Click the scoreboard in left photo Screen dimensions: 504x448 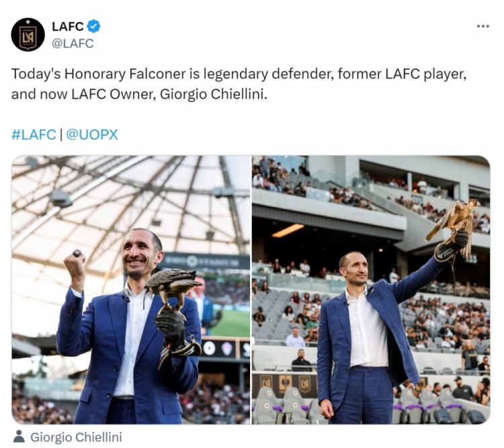[206, 261]
